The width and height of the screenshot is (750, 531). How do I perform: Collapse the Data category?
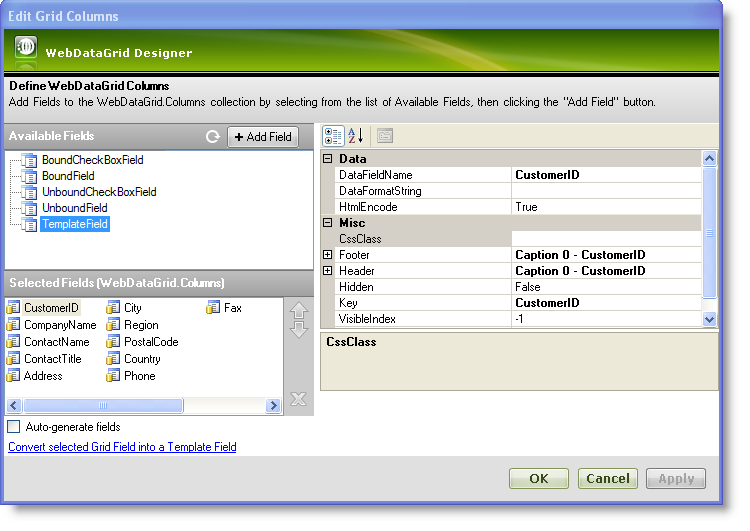point(328,158)
